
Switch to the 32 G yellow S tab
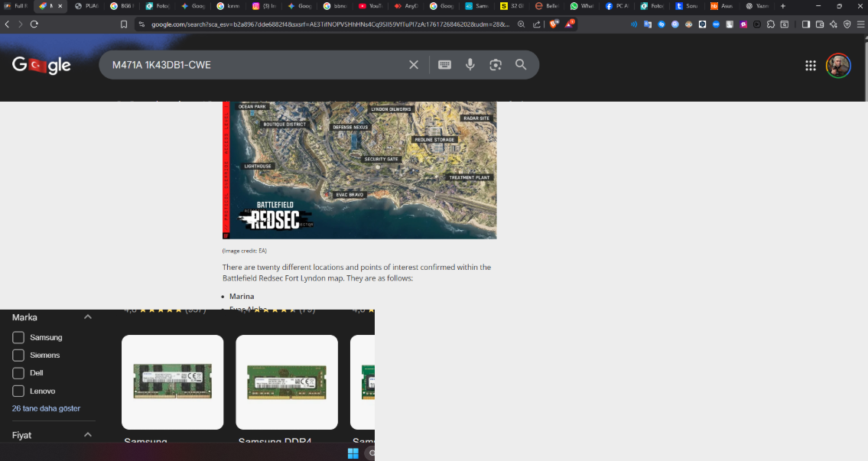pyautogui.click(x=512, y=6)
